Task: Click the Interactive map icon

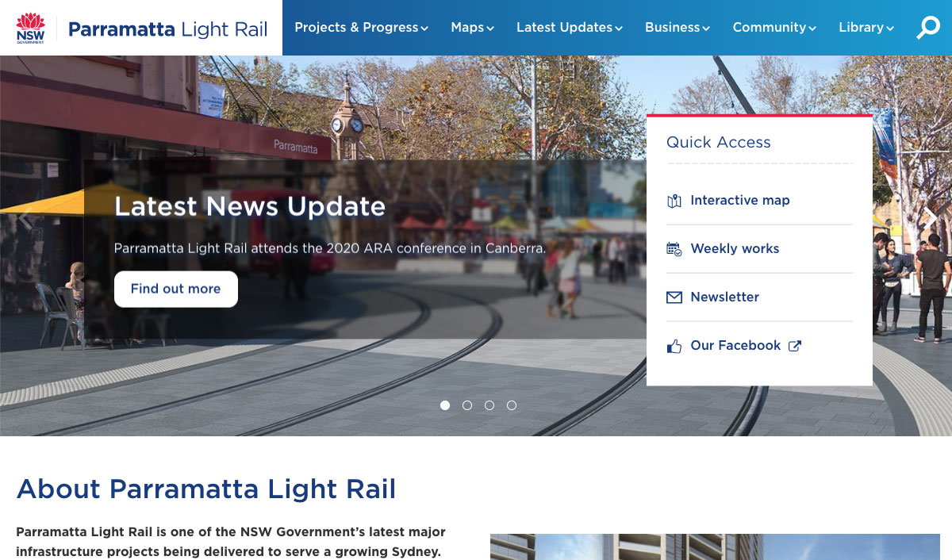Action: [x=674, y=201]
